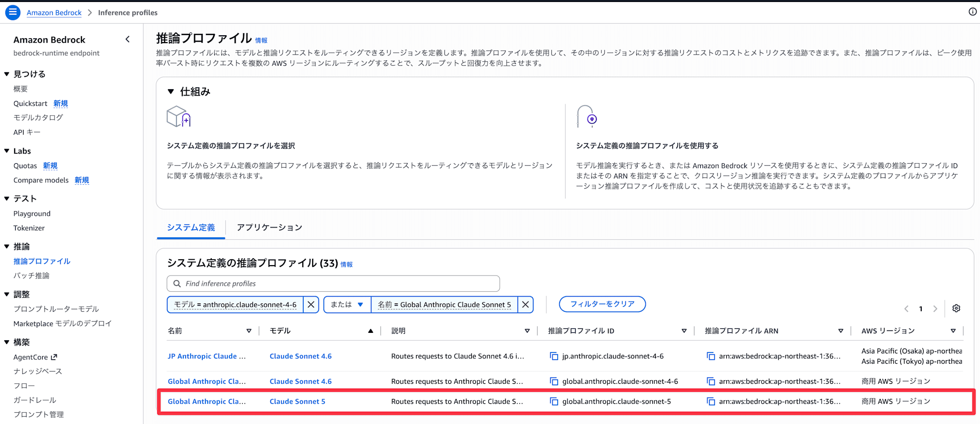Open Claude Sonnet 5 model link
The image size is (980, 424).
click(x=297, y=401)
